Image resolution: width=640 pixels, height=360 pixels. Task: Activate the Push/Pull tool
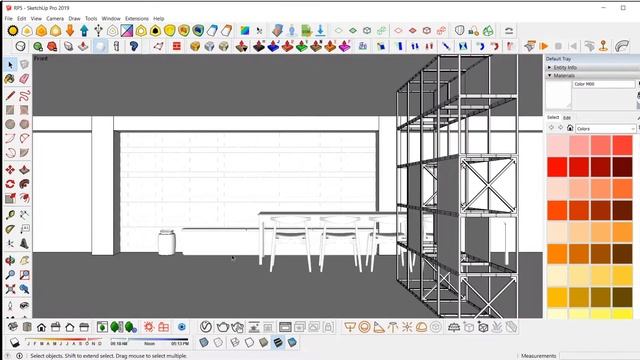pyautogui.click(x=24, y=170)
